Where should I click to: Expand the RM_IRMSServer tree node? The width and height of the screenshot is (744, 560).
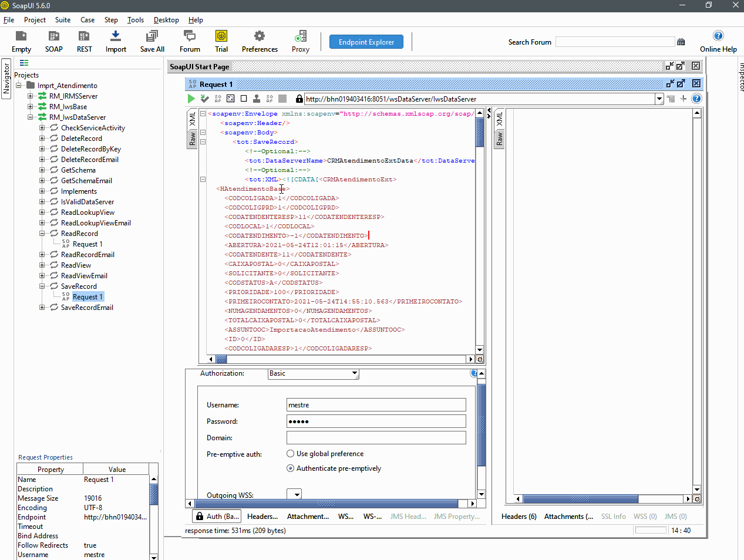pyautogui.click(x=31, y=96)
